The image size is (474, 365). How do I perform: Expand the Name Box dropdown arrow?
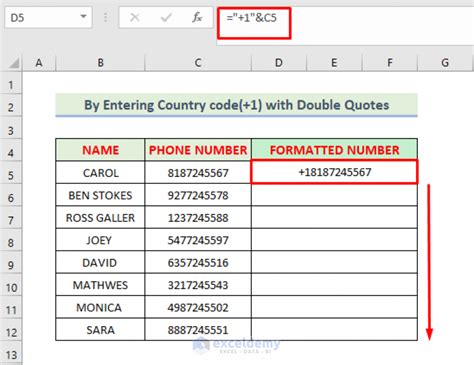83,16
